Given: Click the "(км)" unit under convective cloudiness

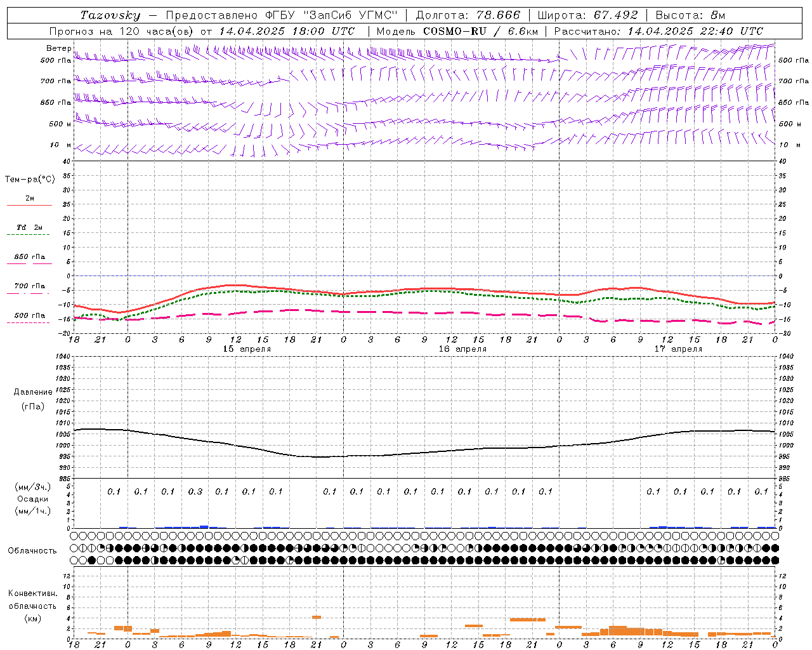Looking at the screenshot, I should (32, 618).
